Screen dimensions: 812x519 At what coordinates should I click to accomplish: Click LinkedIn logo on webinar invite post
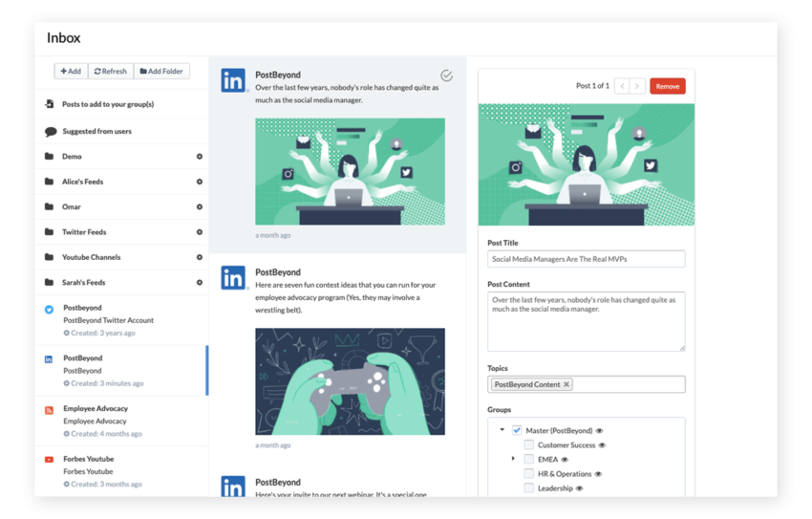(233, 487)
